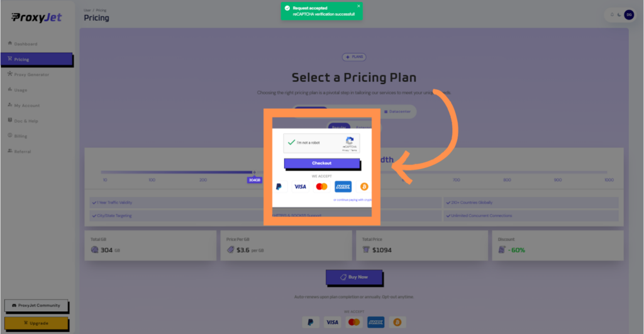Dismiss the Request accepted notification

pos(358,6)
